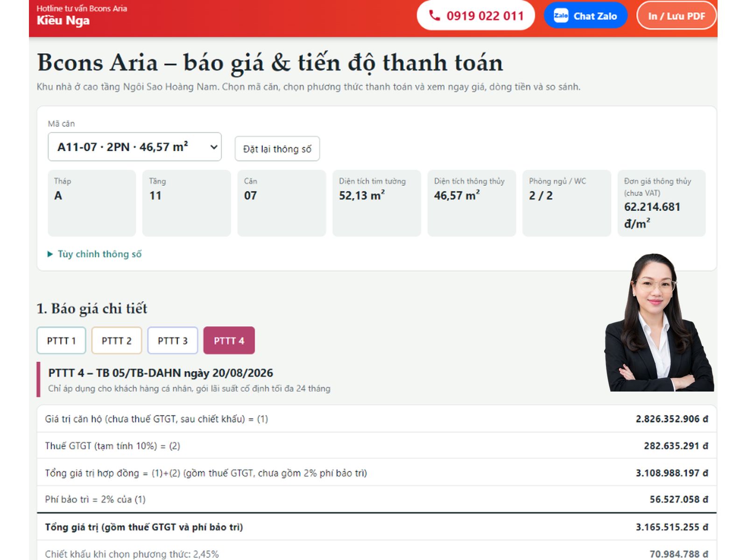Screen dimensions: 747x560
Task: Click the phone icon beside hotline number
Action: pyautogui.click(x=434, y=16)
